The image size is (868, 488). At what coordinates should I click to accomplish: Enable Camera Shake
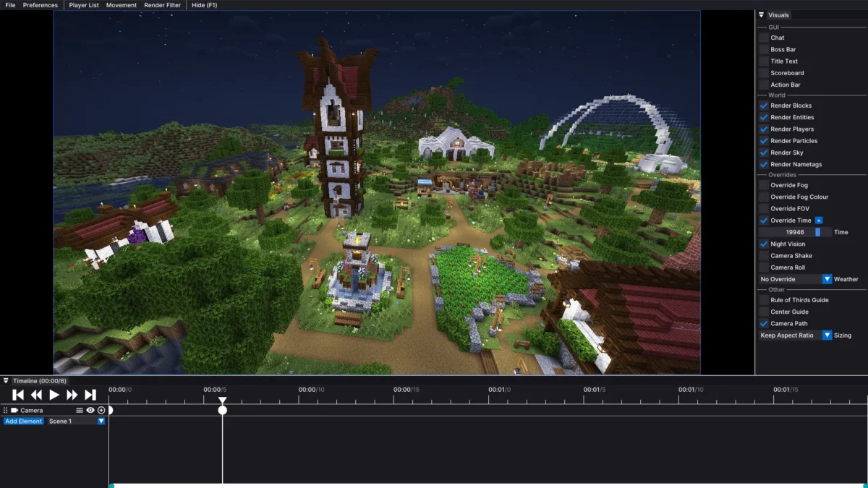(x=764, y=256)
